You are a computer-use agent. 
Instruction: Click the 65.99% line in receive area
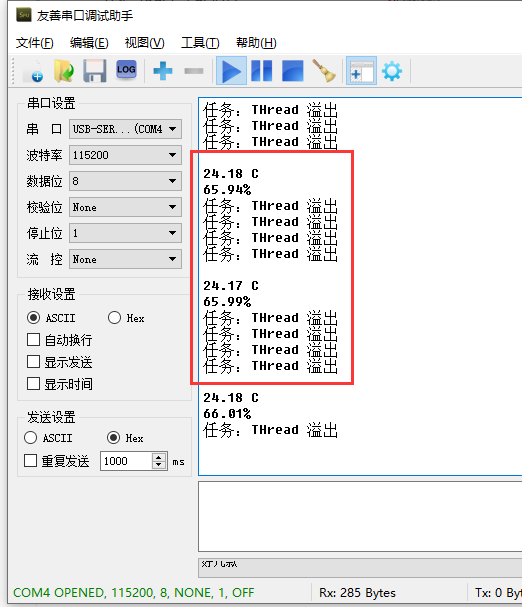[x=227, y=302]
